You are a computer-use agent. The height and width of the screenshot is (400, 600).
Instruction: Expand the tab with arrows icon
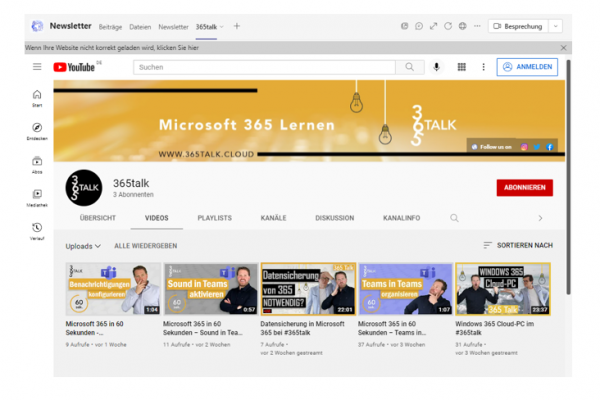click(434, 26)
